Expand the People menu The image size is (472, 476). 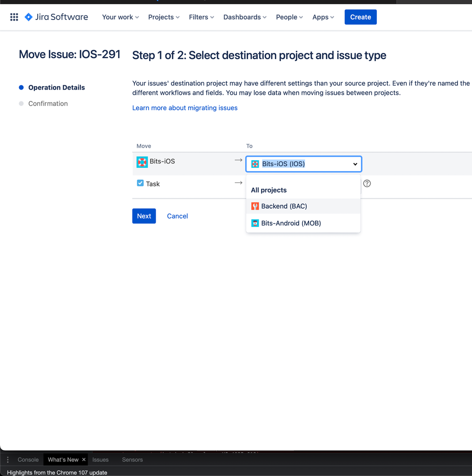pyautogui.click(x=289, y=17)
